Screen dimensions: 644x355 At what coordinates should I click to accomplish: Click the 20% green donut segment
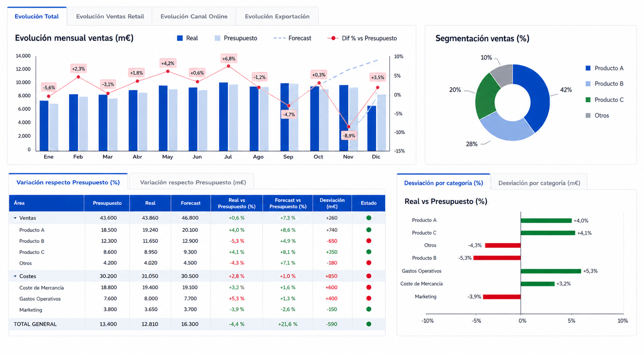(x=486, y=96)
